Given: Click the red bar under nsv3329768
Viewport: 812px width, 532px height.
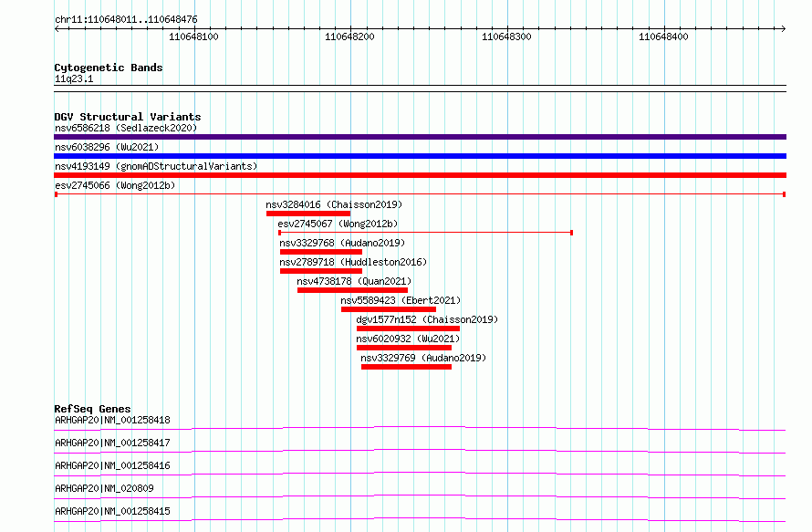Looking at the screenshot, I should tap(321, 252).
